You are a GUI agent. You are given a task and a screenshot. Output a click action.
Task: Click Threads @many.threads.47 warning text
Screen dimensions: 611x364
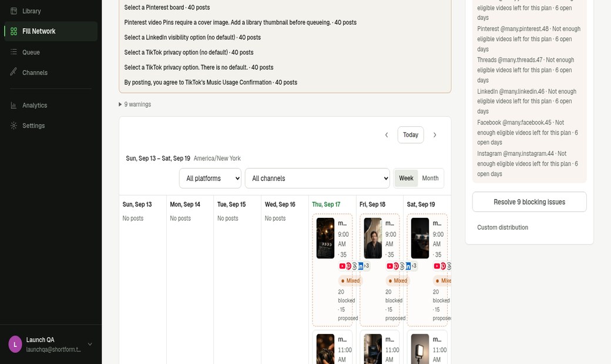coord(526,70)
